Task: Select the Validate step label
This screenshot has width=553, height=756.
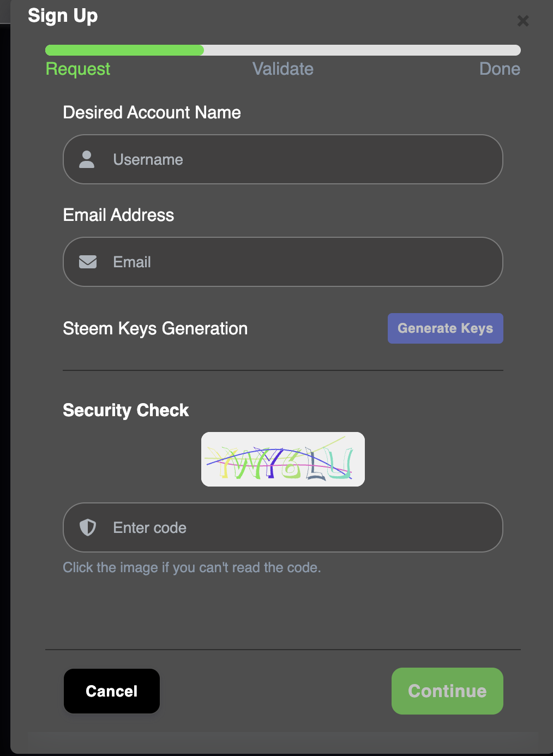Action: tap(282, 69)
